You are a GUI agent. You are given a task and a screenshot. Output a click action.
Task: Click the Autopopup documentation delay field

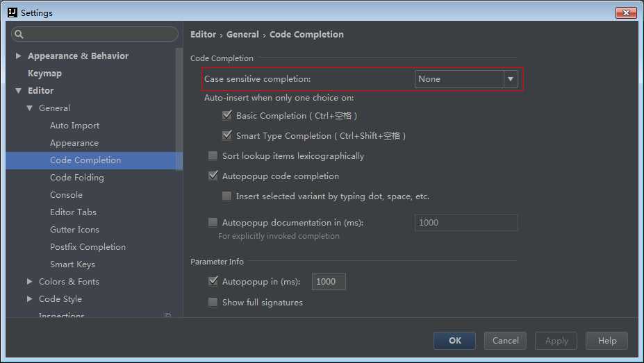pos(466,222)
